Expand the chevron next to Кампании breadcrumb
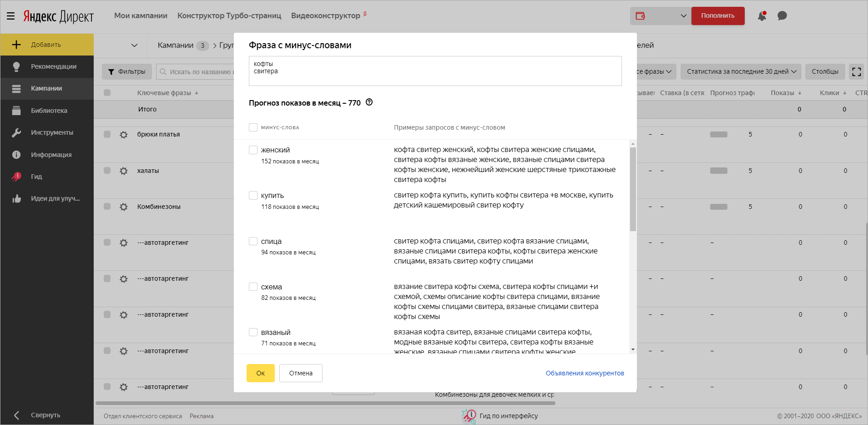 point(134,45)
